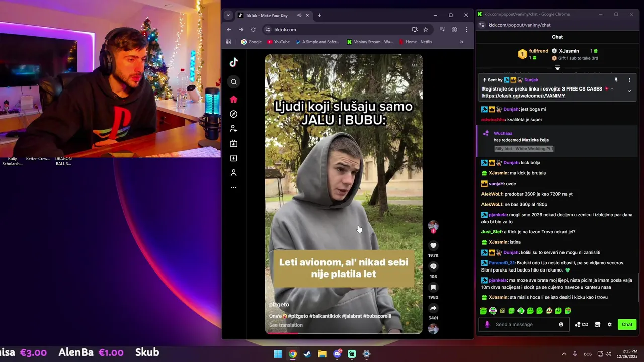Bookmark the video with favorites icon
Viewport: 644px width, 362px height.
[433, 287]
